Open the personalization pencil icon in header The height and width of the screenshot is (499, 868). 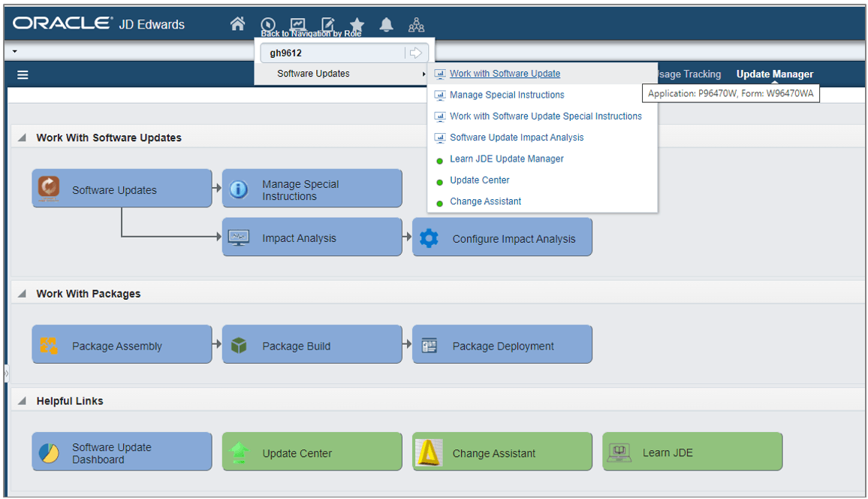(327, 24)
